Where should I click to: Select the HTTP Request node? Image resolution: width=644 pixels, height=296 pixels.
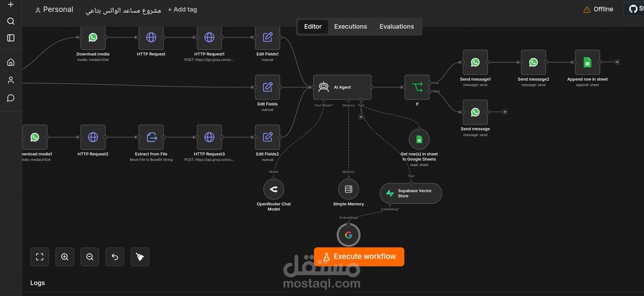151,38
